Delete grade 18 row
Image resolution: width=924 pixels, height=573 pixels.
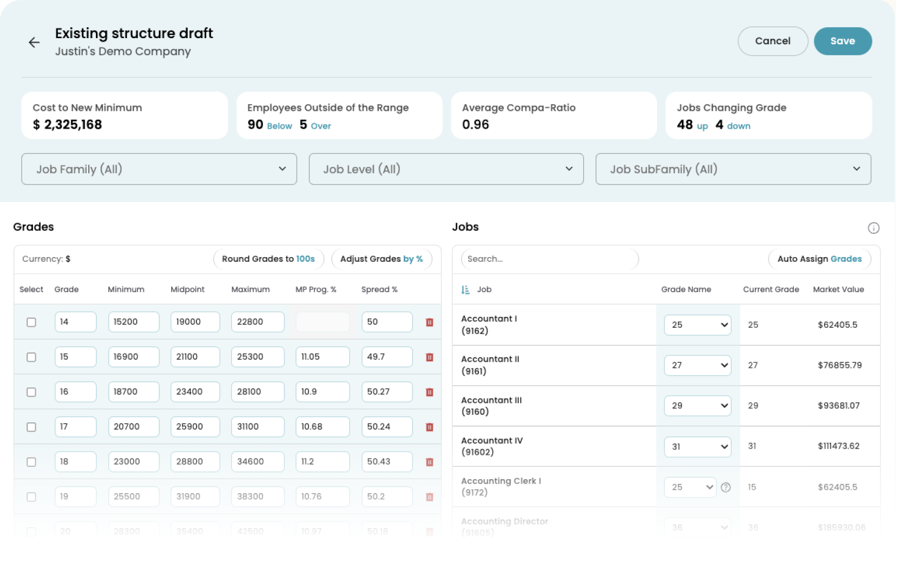point(429,462)
